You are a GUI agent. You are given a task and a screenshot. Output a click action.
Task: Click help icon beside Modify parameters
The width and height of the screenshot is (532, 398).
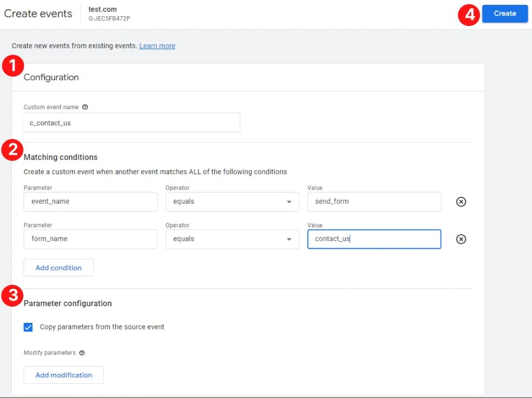pyautogui.click(x=82, y=353)
